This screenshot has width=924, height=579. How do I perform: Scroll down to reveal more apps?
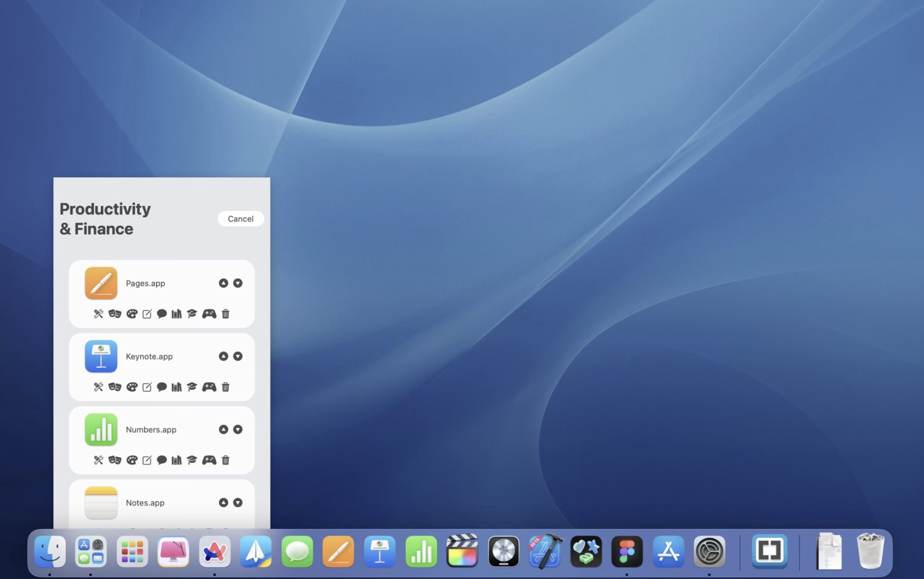point(238,502)
